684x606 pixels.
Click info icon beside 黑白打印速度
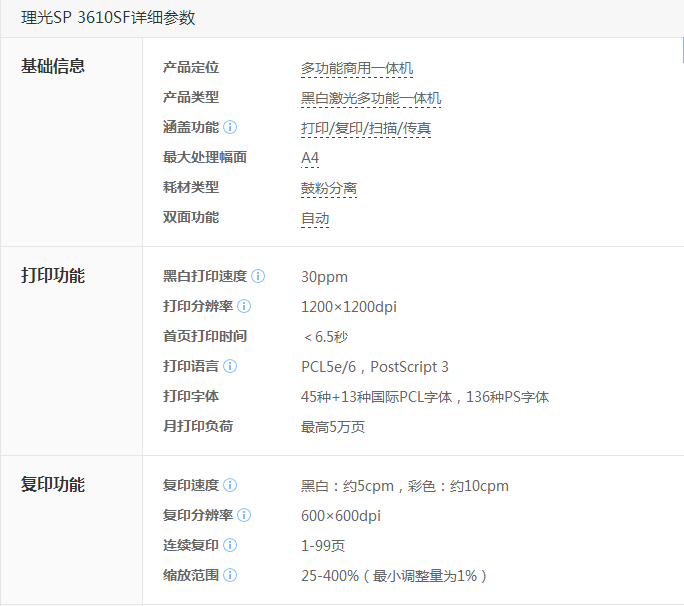tap(258, 276)
